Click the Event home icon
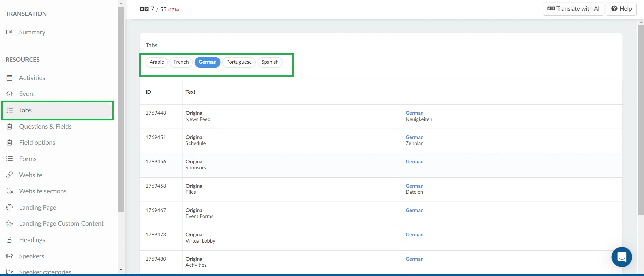 click(x=9, y=94)
